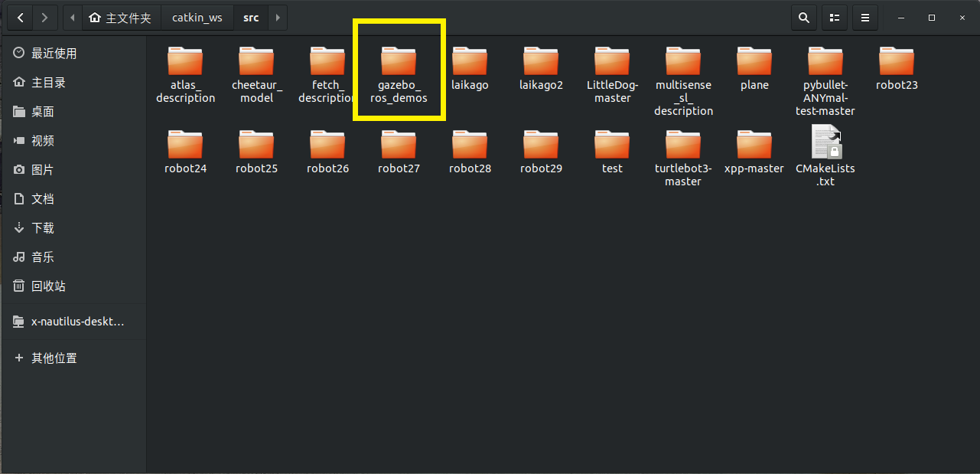Open the hamburger menu button
The width and height of the screenshot is (980, 474).
(864, 17)
